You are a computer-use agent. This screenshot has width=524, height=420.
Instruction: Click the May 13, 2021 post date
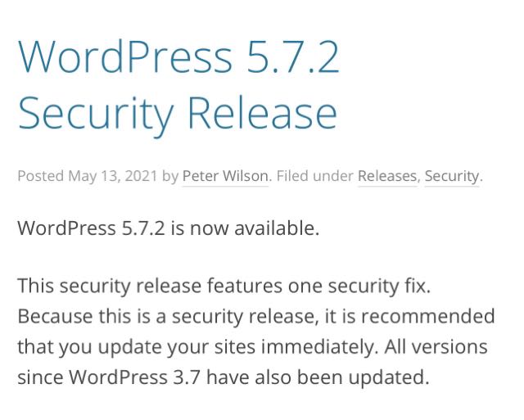113,176
